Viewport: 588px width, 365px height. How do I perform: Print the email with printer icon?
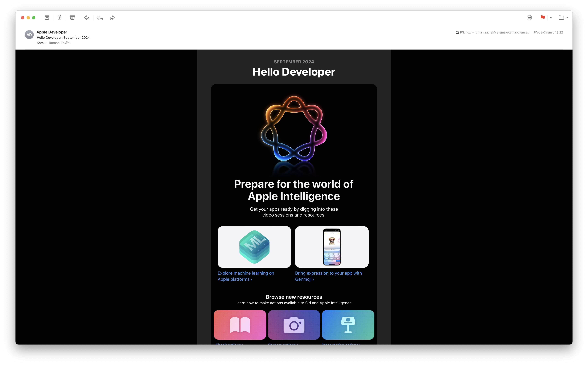point(529,18)
